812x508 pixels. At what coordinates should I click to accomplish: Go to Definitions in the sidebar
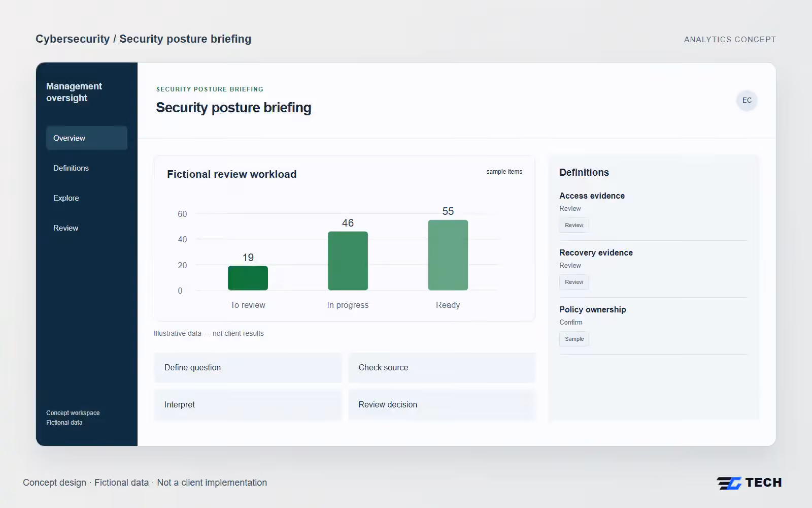tap(87, 168)
